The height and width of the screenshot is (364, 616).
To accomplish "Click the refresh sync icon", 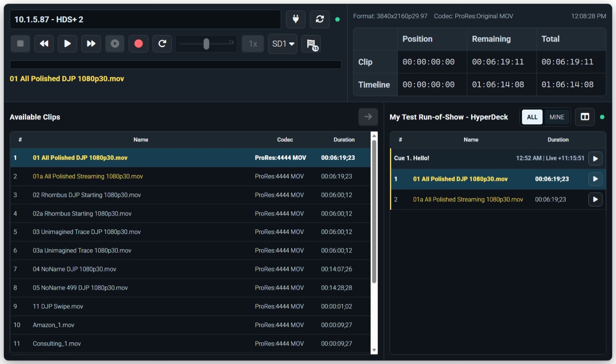I will coord(320,19).
